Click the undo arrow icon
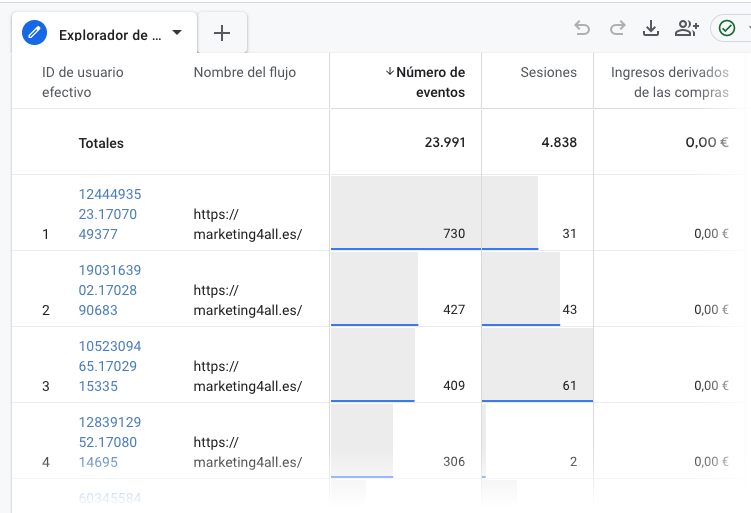This screenshot has width=751, height=513. coord(582,28)
